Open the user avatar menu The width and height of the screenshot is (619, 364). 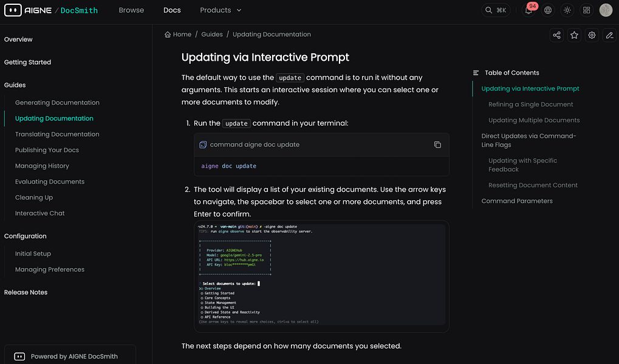[x=606, y=10]
